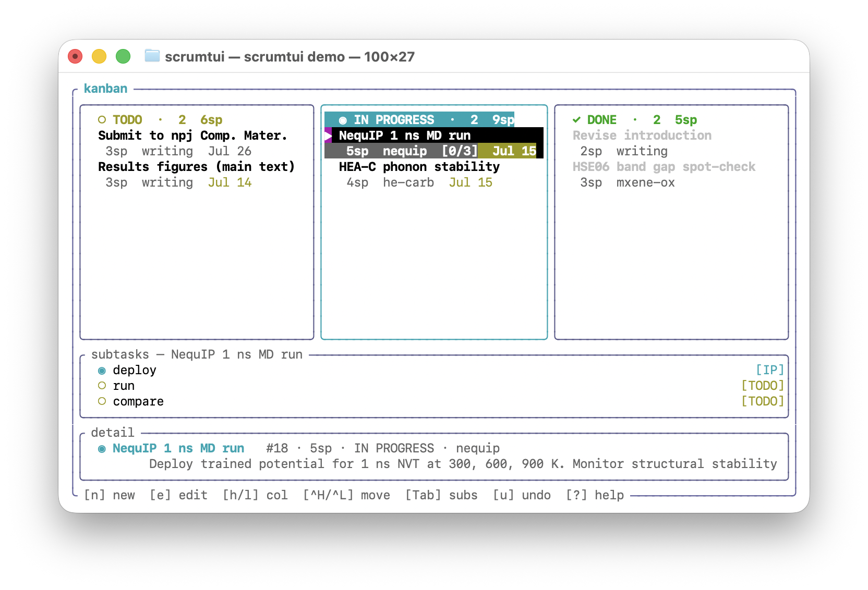Select the DONE column header
Screen dimensions: 868x590
click(x=635, y=120)
